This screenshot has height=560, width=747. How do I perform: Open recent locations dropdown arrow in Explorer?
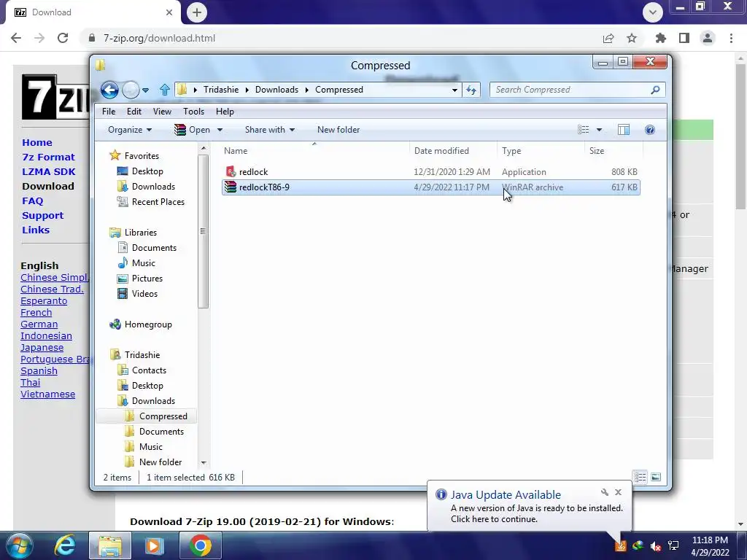click(x=146, y=90)
